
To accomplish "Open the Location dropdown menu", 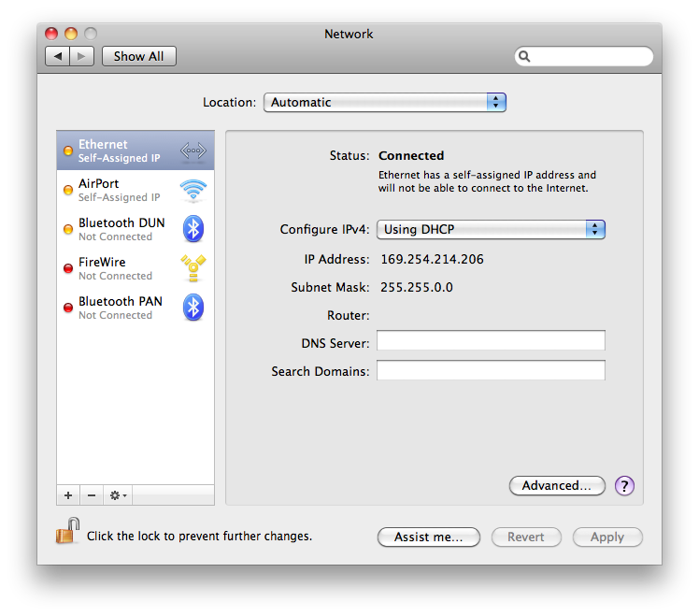I will 385,102.
